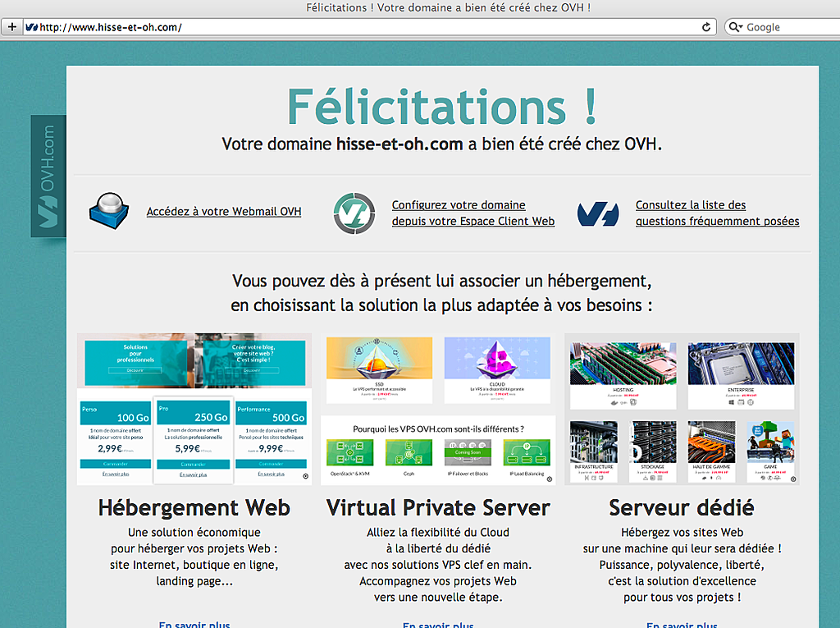This screenshot has width=840, height=628.
Task: Click 'En savoir plus' under Perso plan
Action: click(x=115, y=474)
